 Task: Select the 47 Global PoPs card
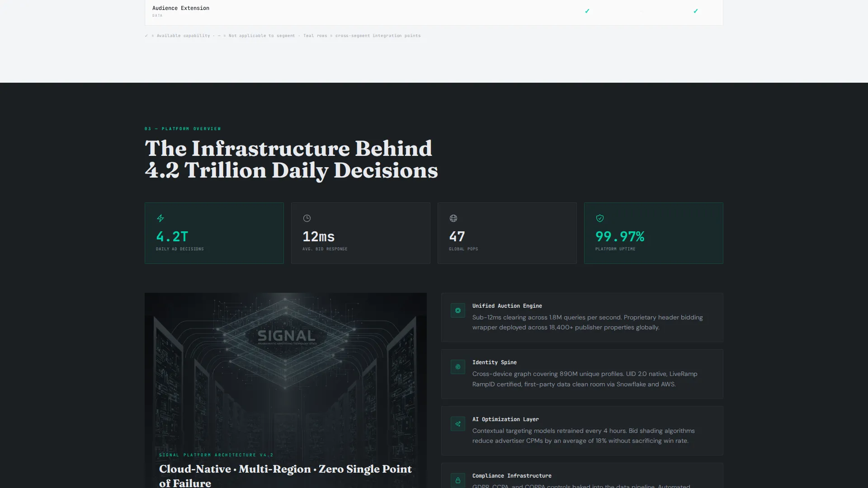(507, 233)
